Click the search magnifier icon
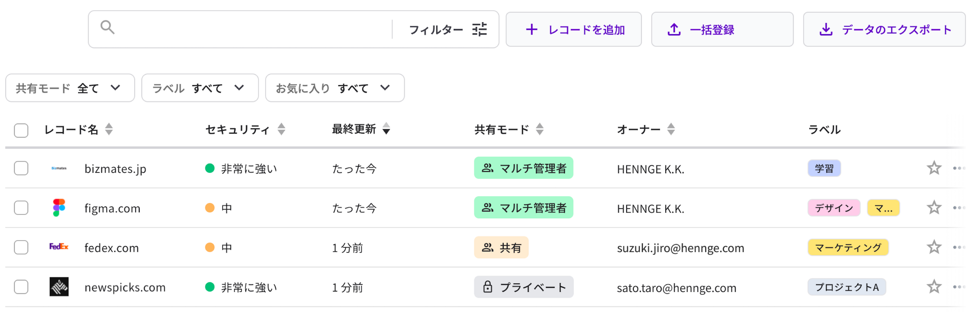The image size is (980, 312). (x=107, y=27)
